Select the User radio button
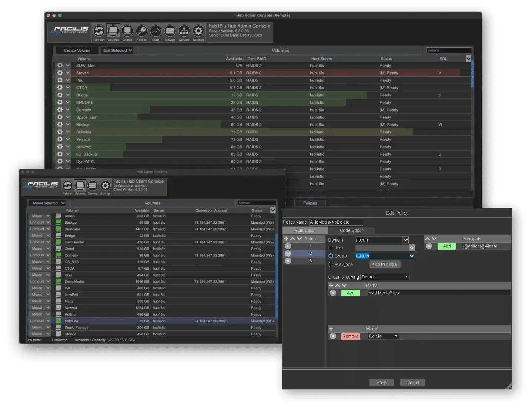This screenshot has width=532, height=406. click(x=331, y=248)
